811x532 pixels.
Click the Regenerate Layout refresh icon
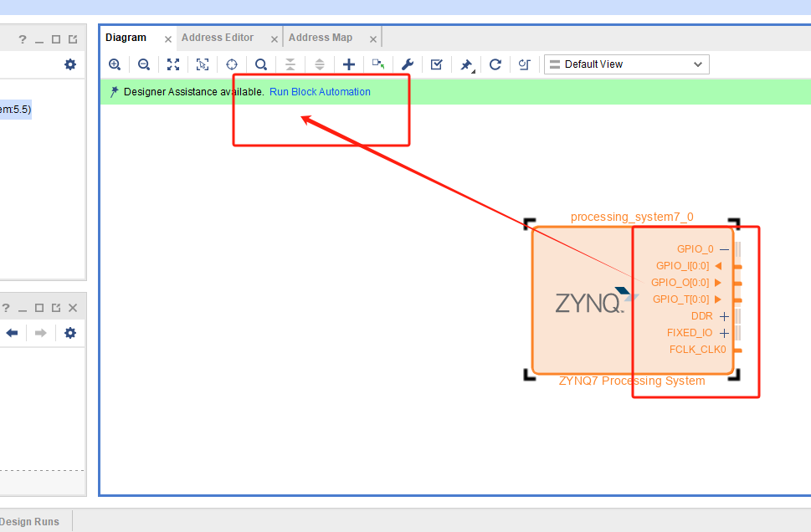pos(495,64)
